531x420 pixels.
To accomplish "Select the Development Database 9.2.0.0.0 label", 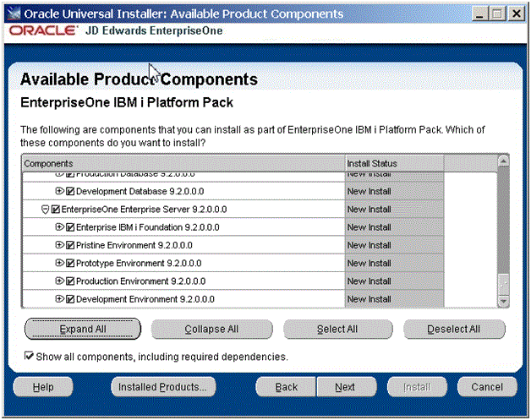I will point(140,191).
